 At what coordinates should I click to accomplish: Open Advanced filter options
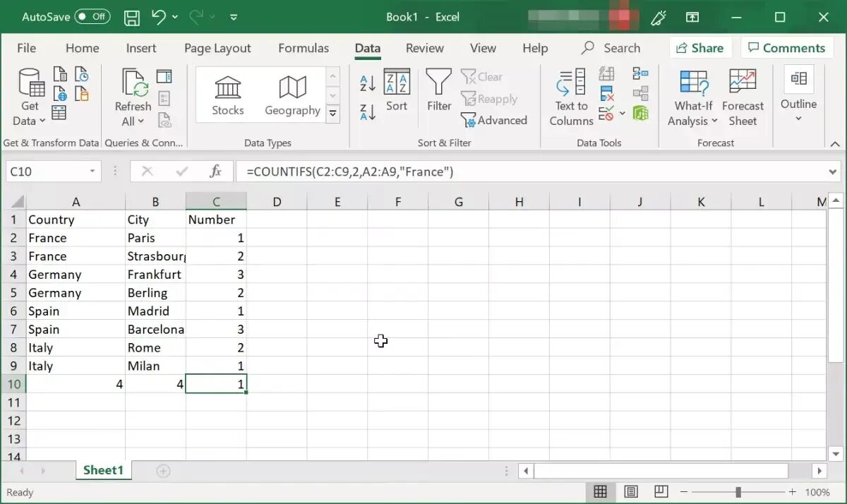click(x=494, y=120)
